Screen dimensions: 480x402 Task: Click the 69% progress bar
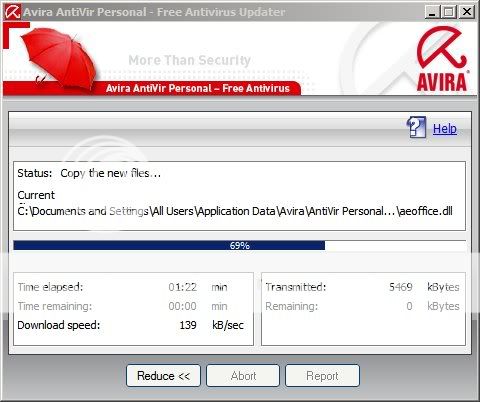pyautogui.click(x=239, y=245)
